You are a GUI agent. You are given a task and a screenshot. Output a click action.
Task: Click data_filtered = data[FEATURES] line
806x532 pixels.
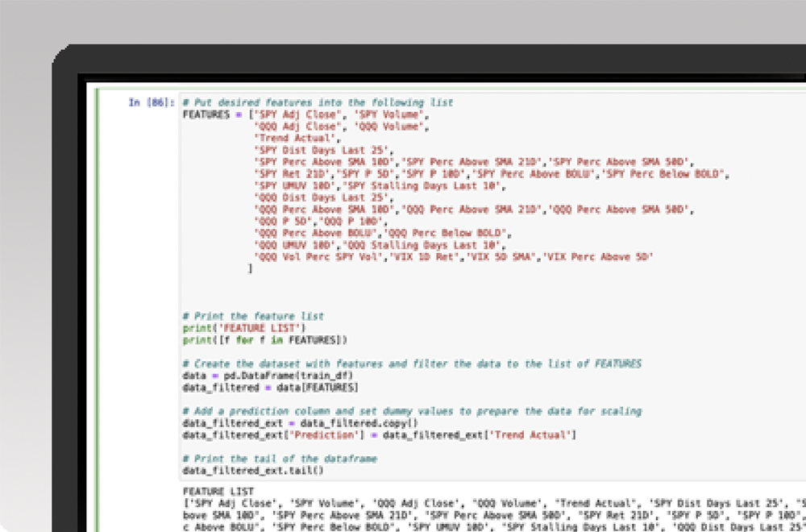(x=270, y=388)
